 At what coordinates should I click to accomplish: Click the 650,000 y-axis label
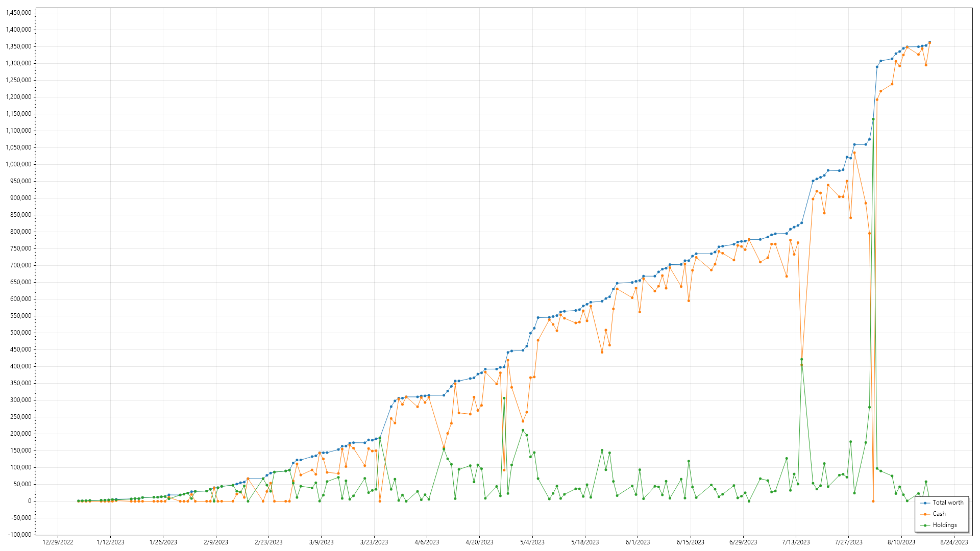tap(21, 282)
